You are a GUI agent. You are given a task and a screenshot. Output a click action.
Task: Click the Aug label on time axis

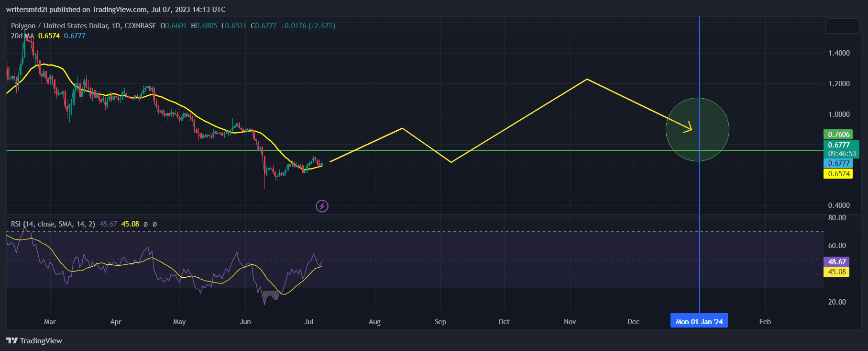click(x=374, y=322)
